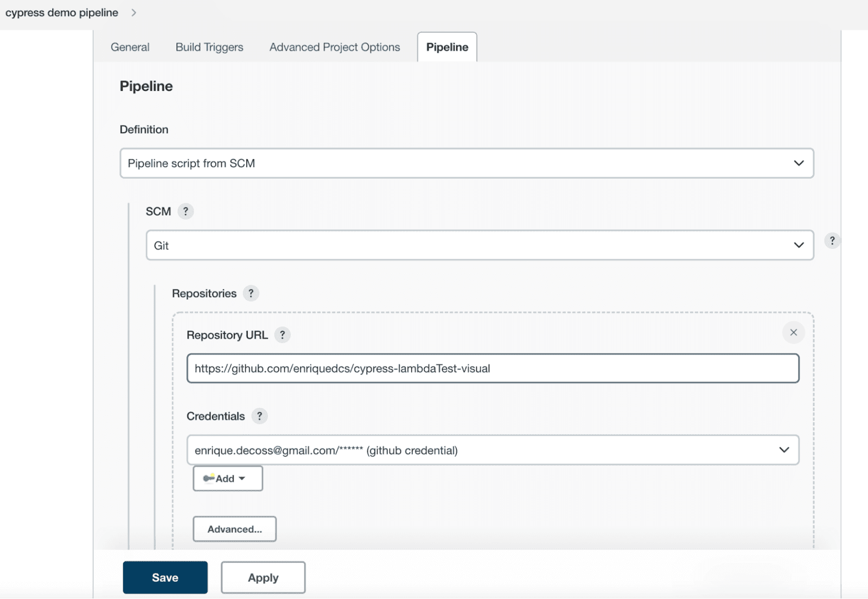This screenshot has width=868, height=599.
Task: Open the Credentials selection dropdown
Action: pyautogui.click(x=493, y=450)
